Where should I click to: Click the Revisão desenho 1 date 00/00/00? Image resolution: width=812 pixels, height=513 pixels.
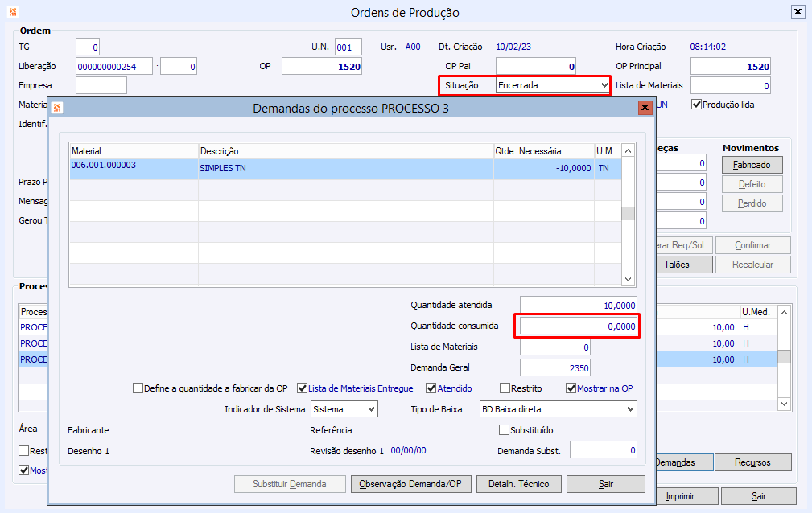point(408,450)
